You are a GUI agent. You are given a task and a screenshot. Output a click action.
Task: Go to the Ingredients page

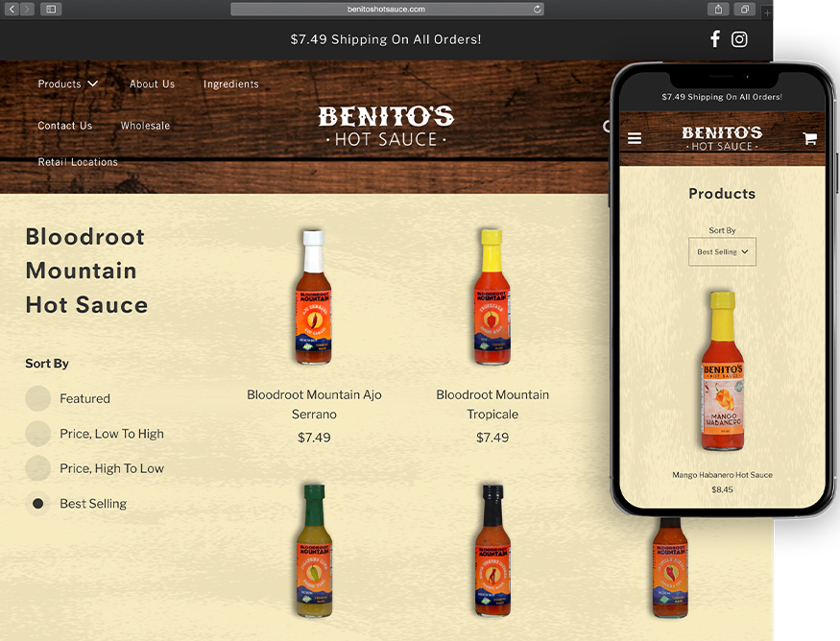pos(231,84)
